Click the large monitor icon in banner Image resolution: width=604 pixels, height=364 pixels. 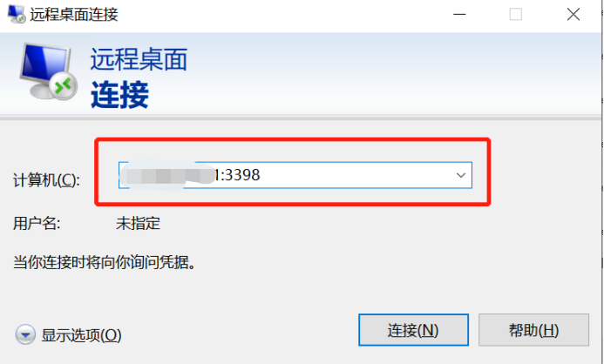point(48,71)
